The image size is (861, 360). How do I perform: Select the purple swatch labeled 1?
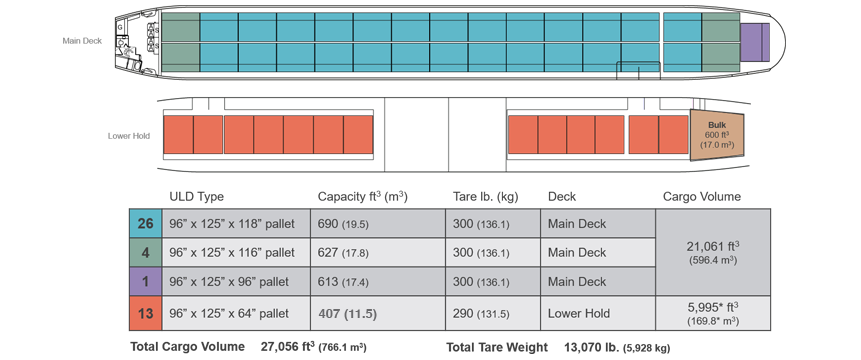pos(146,282)
